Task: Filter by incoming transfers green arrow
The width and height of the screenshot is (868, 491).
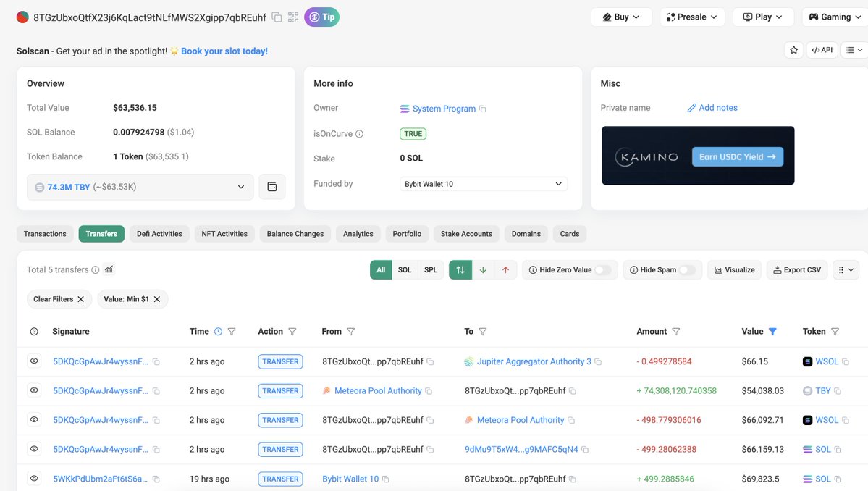Action: point(483,270)
